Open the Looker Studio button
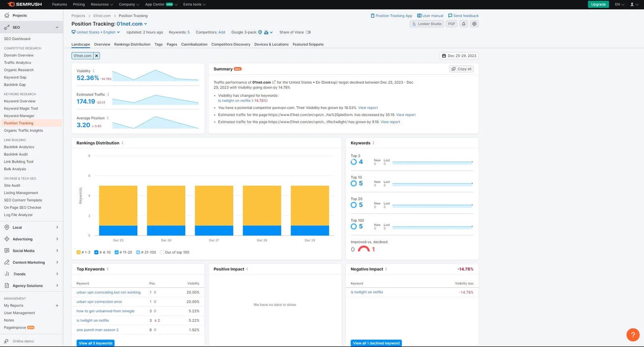This screenshot has width=644, height=347. (427, 24)
